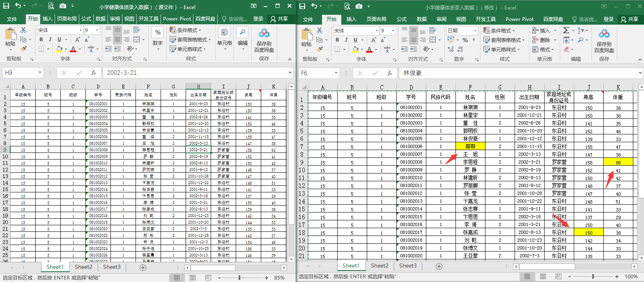Collapse the ribbon in modified file window
644x282 pixels.
(639, 59)
